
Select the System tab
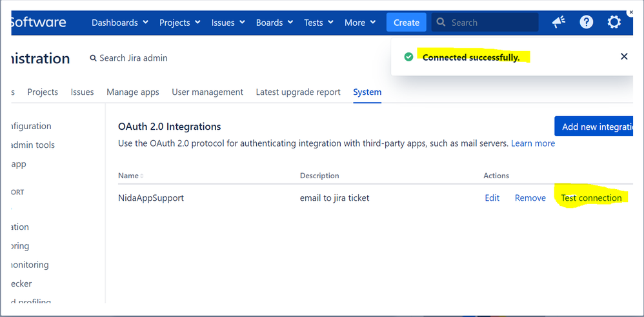pyautogui.click(x=367, y=92)
